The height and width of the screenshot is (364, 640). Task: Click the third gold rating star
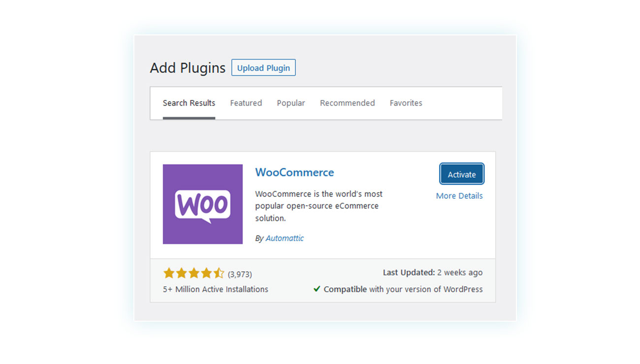coord(194,273)
